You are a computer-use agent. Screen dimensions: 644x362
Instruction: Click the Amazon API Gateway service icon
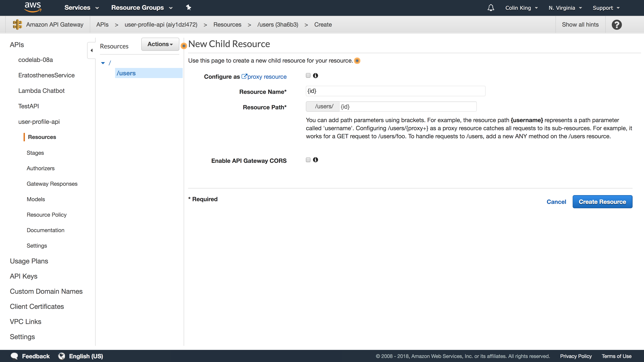click(x=17, y=25)
